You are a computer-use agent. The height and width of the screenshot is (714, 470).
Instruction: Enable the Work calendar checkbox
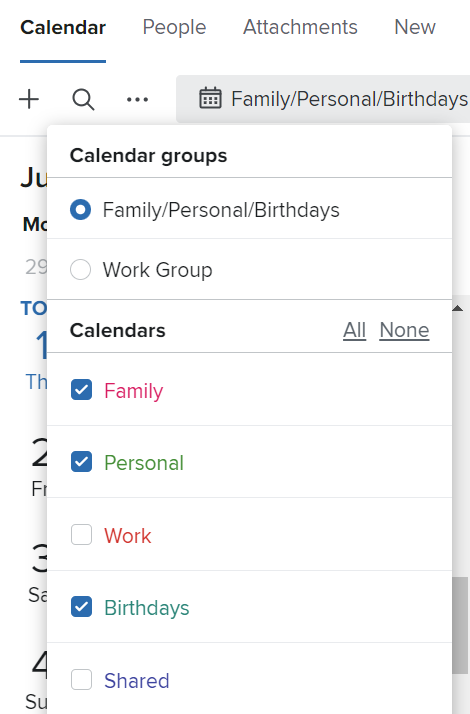coord(82,535)
